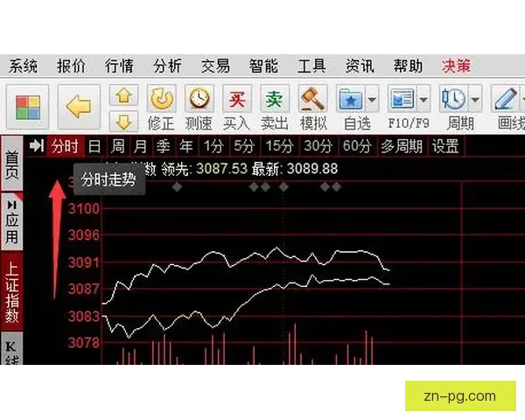The image size is (525, 420).
Task: Switch to the K线 side tab
Action: (x=12, y=349)
